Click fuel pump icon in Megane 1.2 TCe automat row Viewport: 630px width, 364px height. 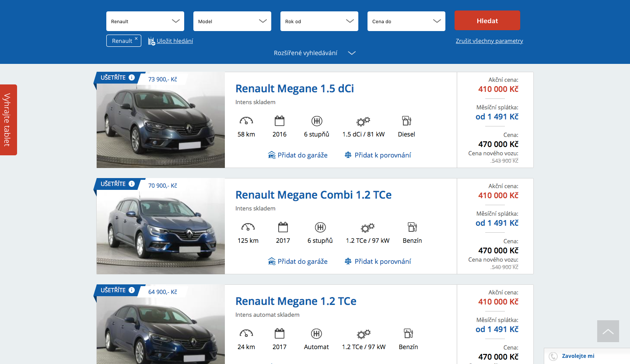click(408, 333)
